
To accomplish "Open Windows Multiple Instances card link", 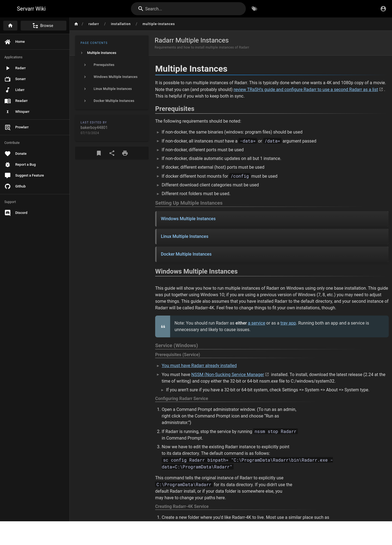I will click(x=188, y=219).
